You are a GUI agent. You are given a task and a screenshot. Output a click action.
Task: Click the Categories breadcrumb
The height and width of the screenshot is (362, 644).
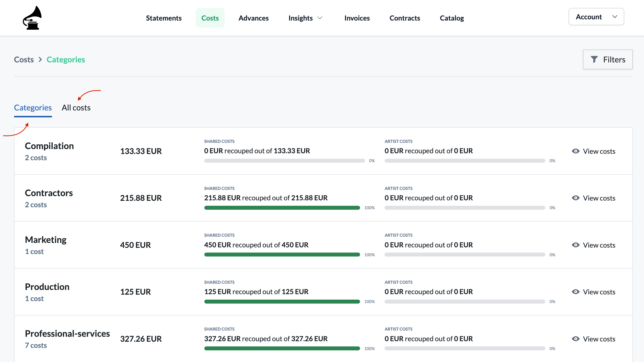coord(66,60)
